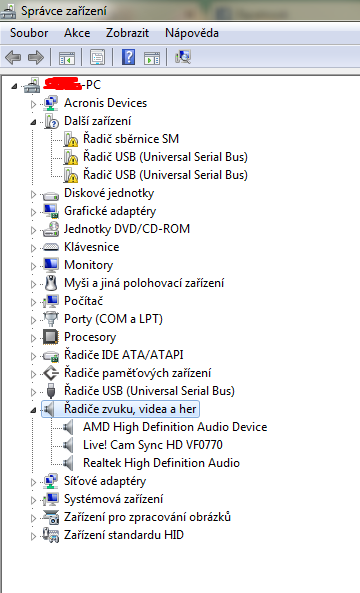The width and height of the screenshot is (360, 593).
Task: Collapse Řadiče zvuku, videa a her
Action: 33,410
